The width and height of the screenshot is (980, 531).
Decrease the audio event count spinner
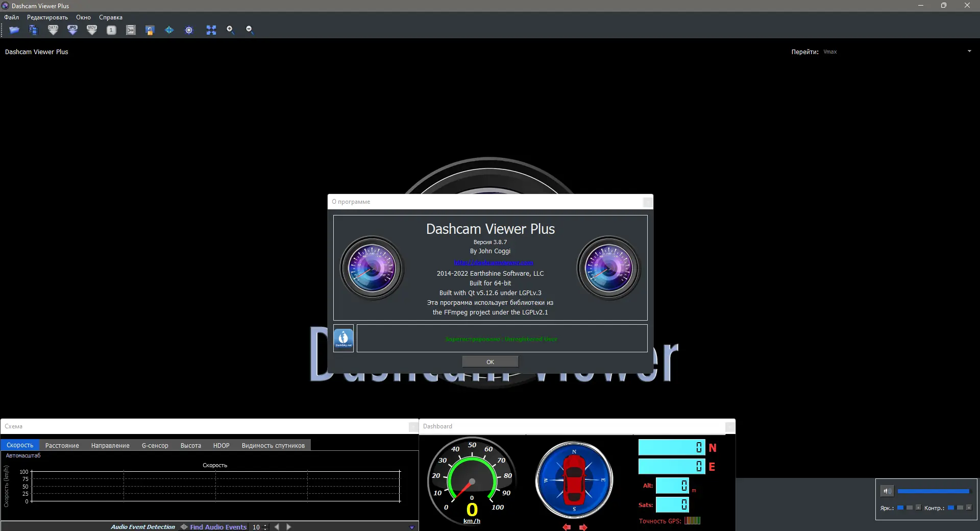[x=265, y=529]
